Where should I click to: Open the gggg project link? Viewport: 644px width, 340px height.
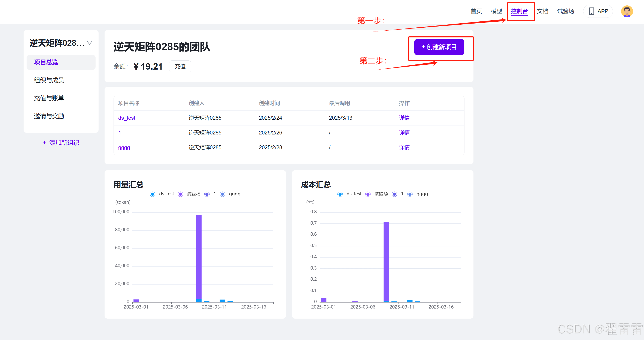coord(124,147)
